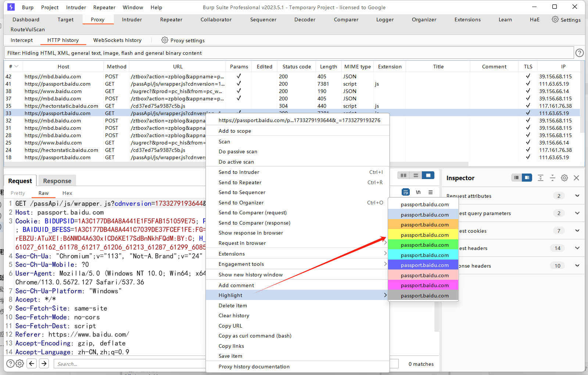588x375 pixels.
Task: Open Engagement tools submenu in context menu
Action: pyautogui.click(x=298, y=264)
